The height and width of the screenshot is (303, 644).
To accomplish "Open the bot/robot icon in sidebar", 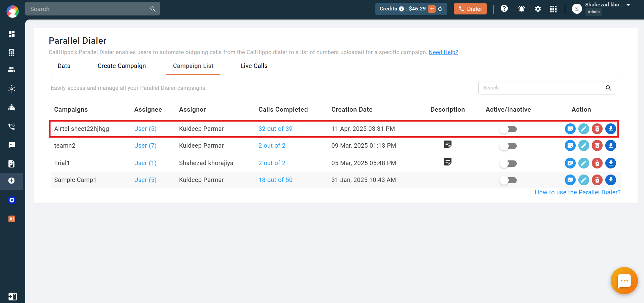I will (x=12, y=108).
